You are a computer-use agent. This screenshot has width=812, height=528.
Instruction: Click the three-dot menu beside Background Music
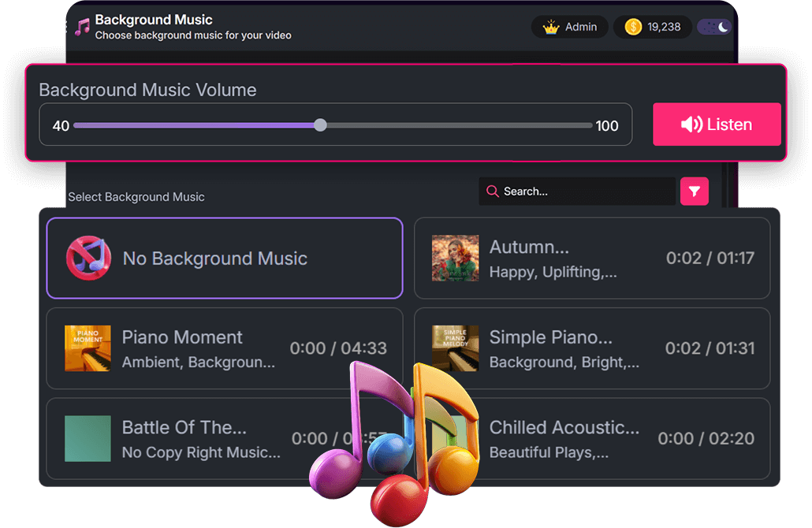pos(68,28)
